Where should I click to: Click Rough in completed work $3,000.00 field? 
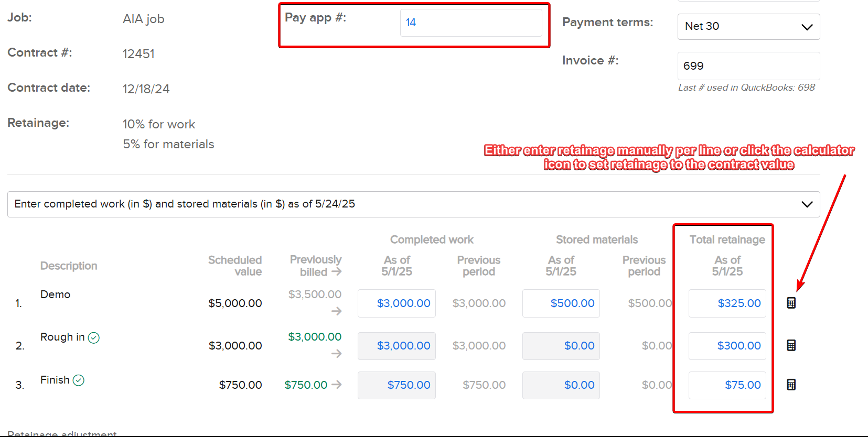pos(397,346)
